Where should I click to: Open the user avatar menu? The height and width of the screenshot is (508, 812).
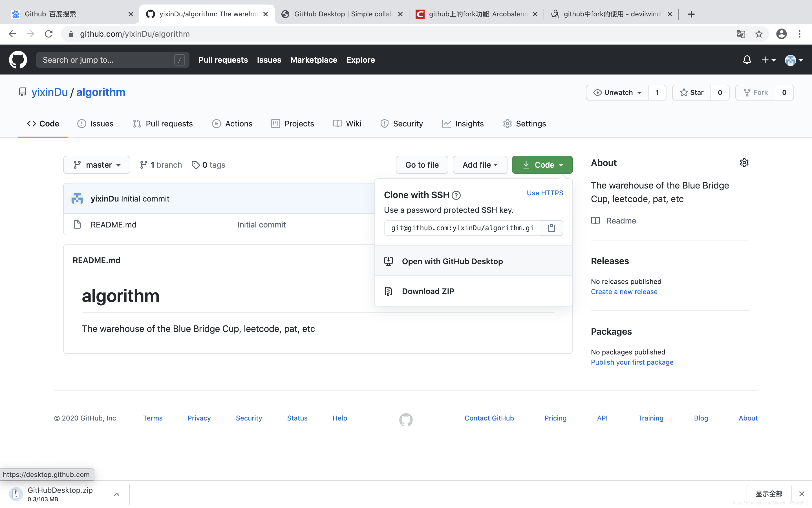click(794, 60)
